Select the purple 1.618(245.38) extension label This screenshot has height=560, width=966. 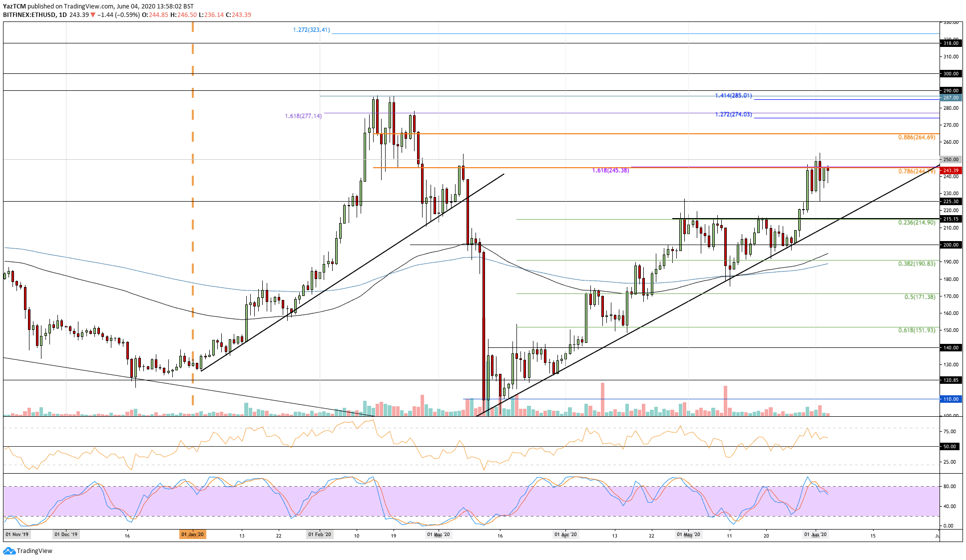tap(610, 170)
